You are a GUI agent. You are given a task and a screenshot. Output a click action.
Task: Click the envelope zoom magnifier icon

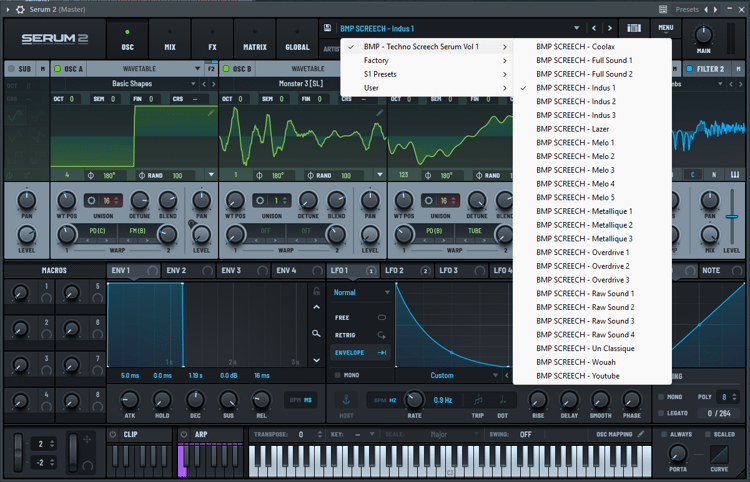pyautogui.click(x=316, y=333)
